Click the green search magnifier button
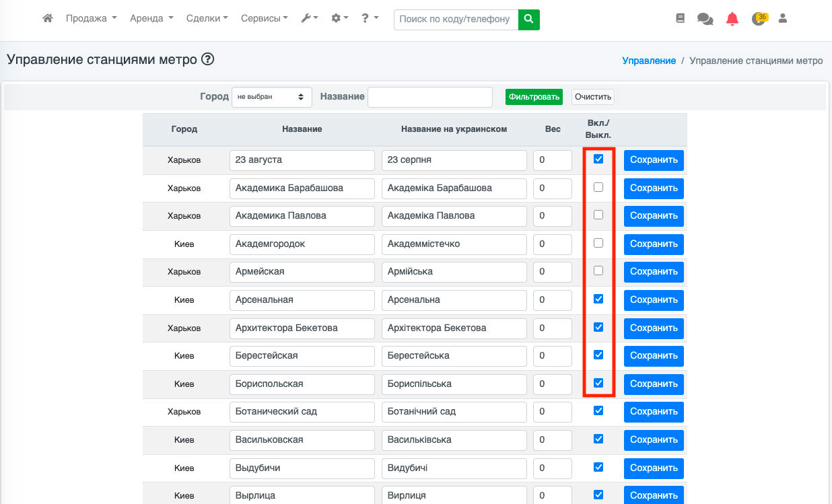Image resolution: width=832 pixels, height=504 pixels. (529, 20)
